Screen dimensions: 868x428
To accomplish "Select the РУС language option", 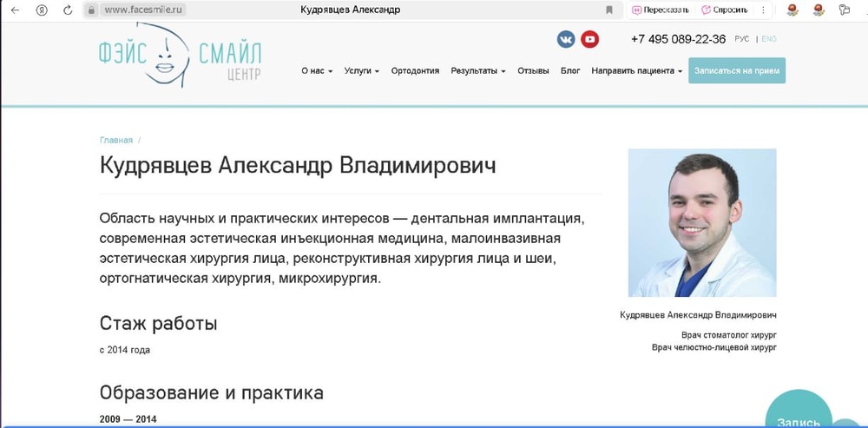I will (742, 39).
